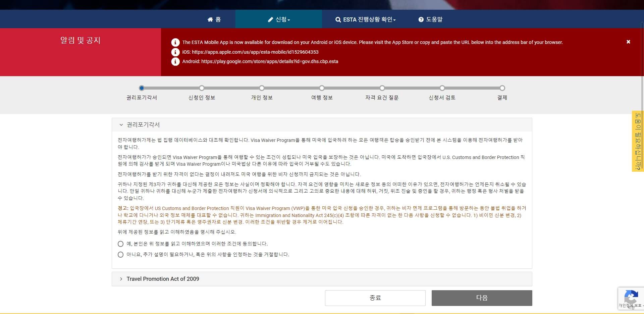Select the pencil icon on the 신청 tab
The width and height of the screenshot is (644, 314).
click(270, 19)
